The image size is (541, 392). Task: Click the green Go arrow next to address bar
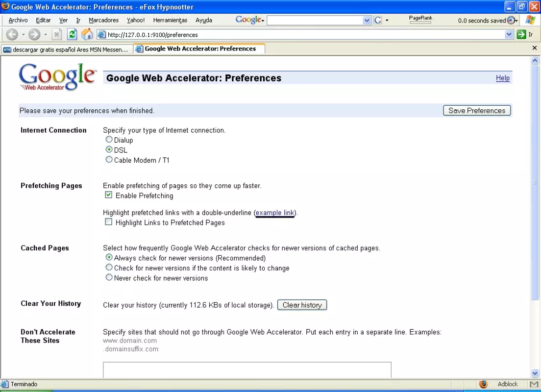tap(521, 34)
